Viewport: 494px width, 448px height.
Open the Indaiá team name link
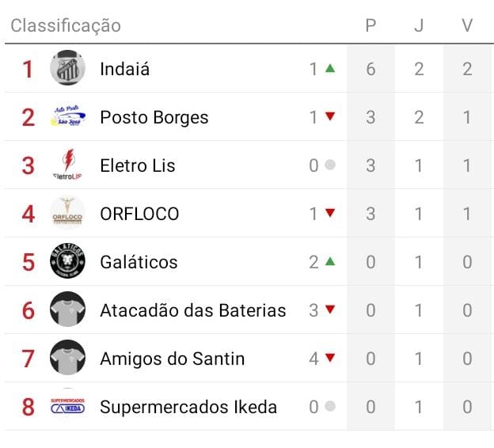124,69
